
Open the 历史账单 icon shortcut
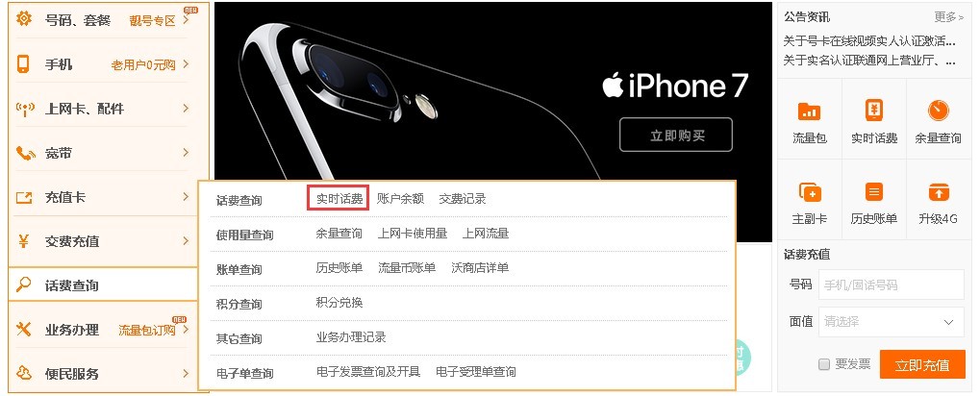coord(874,192)
